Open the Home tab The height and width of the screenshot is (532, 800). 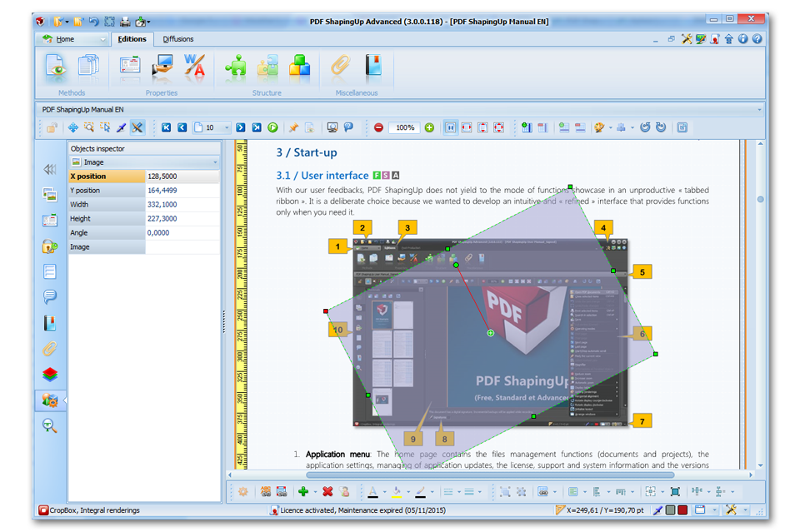pos(65,39)
